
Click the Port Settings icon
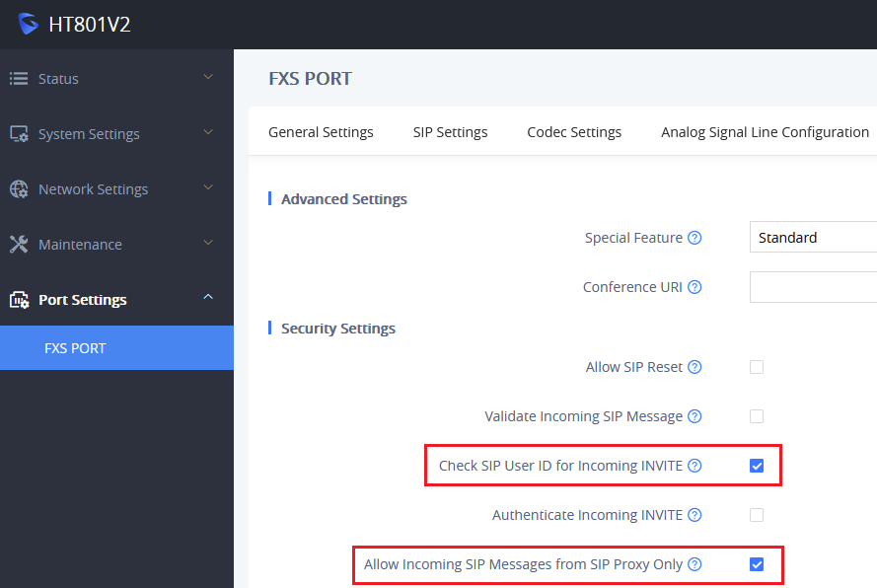[19, 300]
